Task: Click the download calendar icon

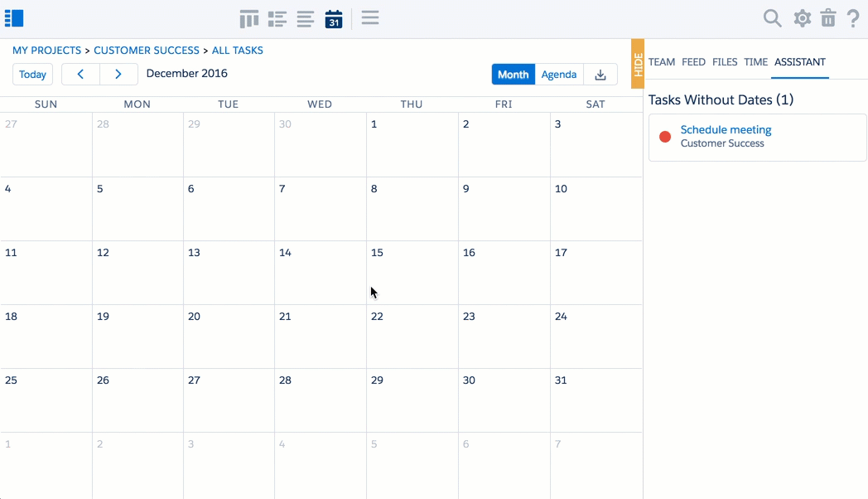Action: [600, 75]
